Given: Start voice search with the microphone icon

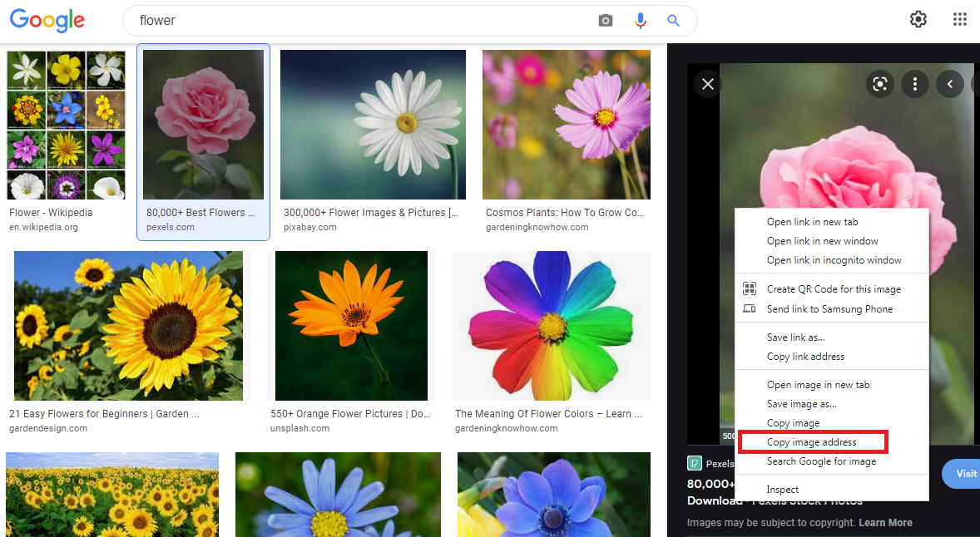Looking at the screenshot, I should coord(640,21).
